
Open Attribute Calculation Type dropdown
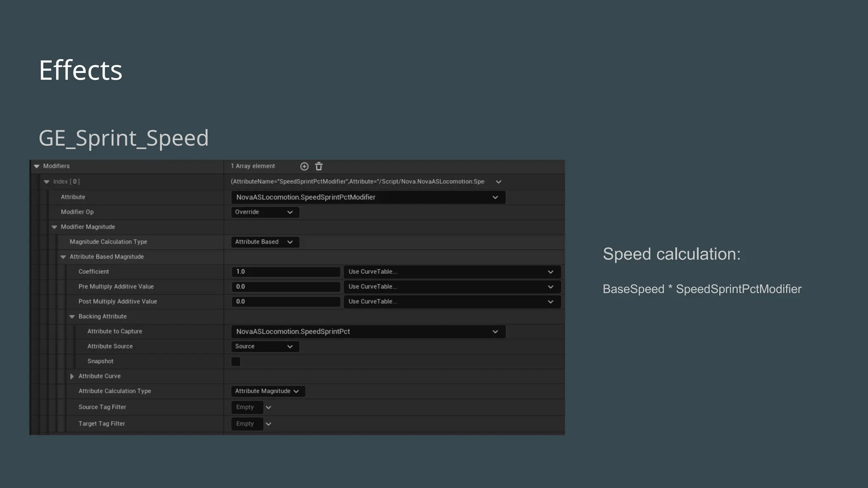[x=268, y=391]
